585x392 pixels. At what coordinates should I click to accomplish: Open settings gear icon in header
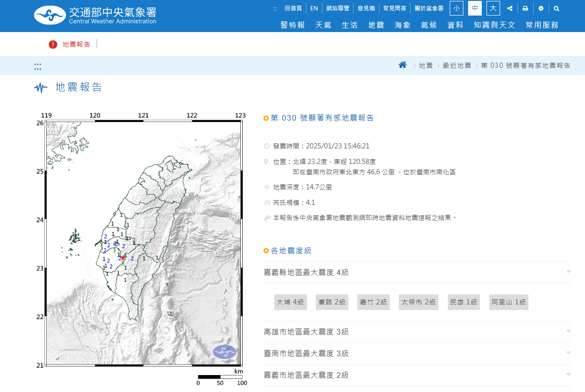click(541, 8)
